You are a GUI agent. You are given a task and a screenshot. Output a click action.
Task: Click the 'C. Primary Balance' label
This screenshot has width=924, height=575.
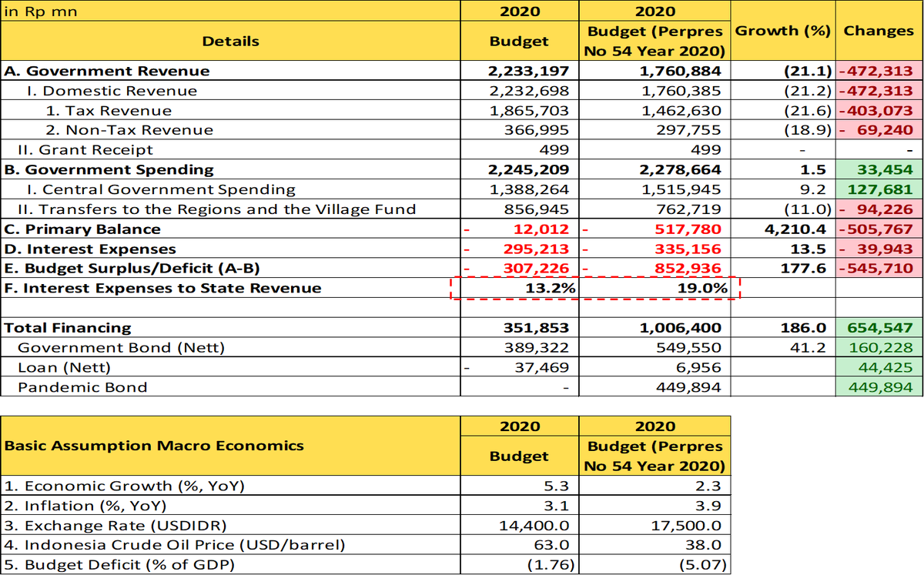(82, 229)
